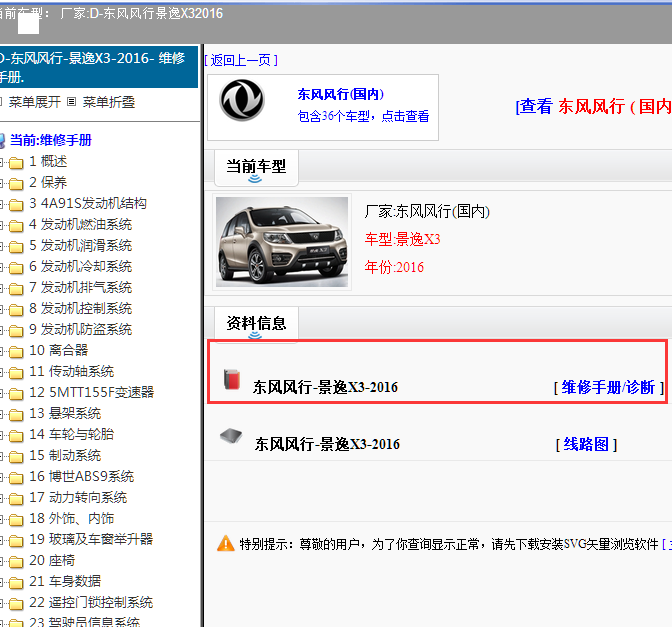
Task: Click folder icon for 4 发动机燃油系统
Action: pyautogui.click(x=16, y=226)
